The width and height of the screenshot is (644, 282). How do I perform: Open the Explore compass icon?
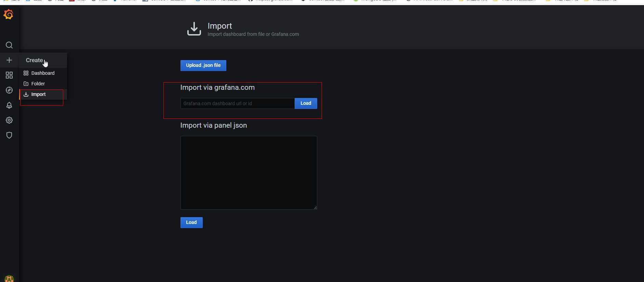9,90
